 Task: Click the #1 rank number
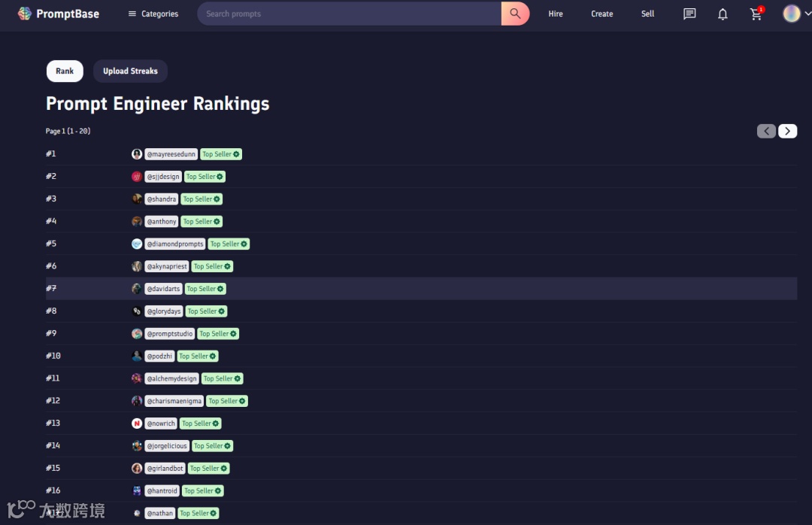coord(51,153)
